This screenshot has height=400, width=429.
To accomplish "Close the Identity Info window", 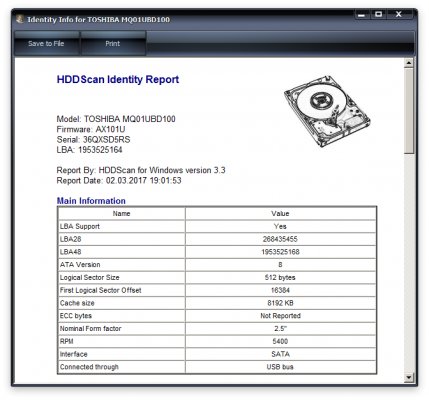I will 398,14.
